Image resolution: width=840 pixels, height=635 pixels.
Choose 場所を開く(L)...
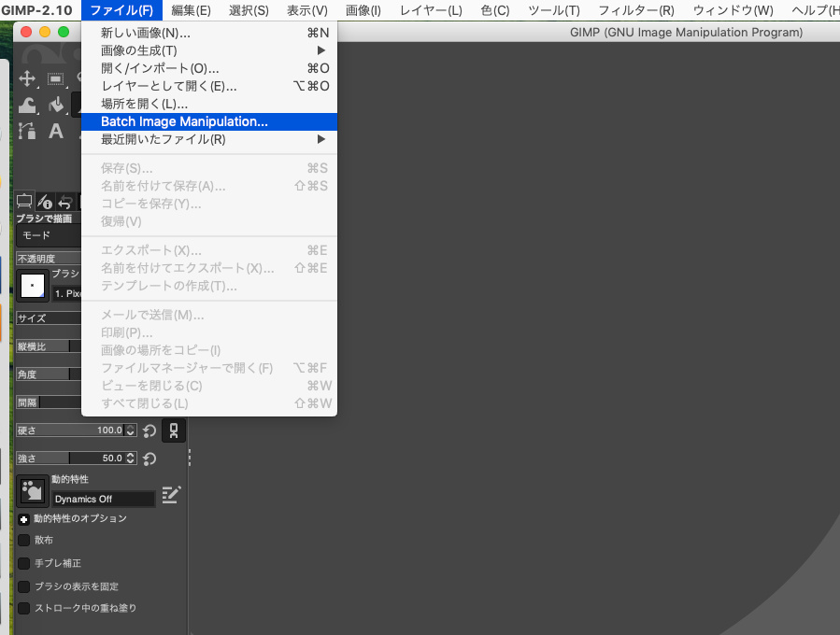[x=209, y=104]
